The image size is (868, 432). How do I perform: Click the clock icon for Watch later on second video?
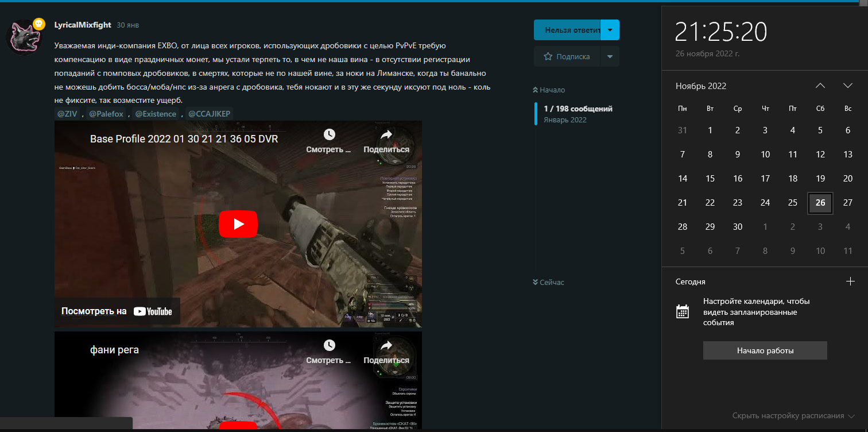click(329, 345)
